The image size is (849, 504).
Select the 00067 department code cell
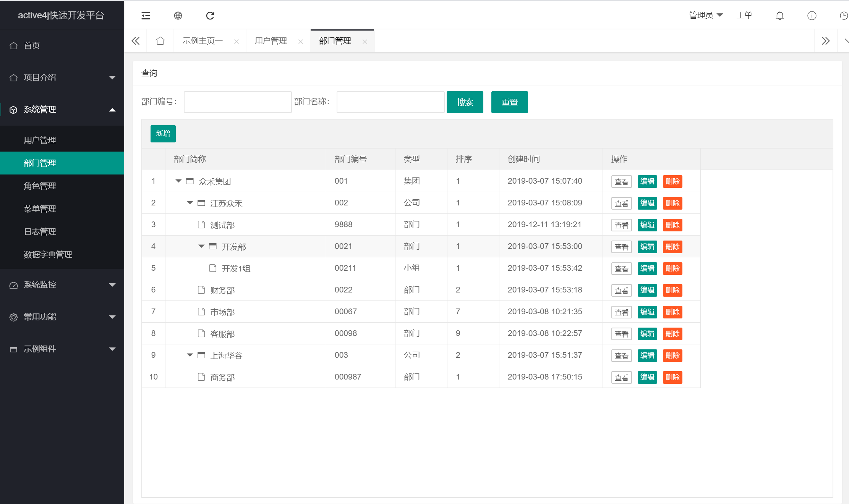(x=361, y=312)
